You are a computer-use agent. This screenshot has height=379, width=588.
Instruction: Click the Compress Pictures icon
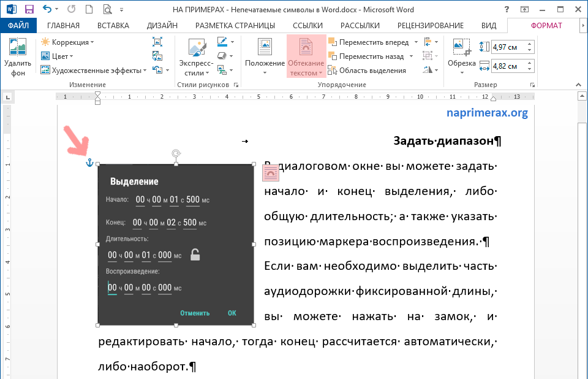(x=157, y=42)
